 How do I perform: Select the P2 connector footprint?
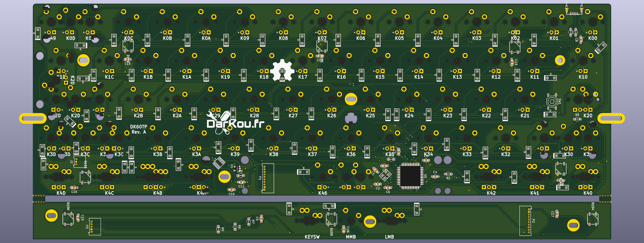pyautogui.click(x=525, y=221)
